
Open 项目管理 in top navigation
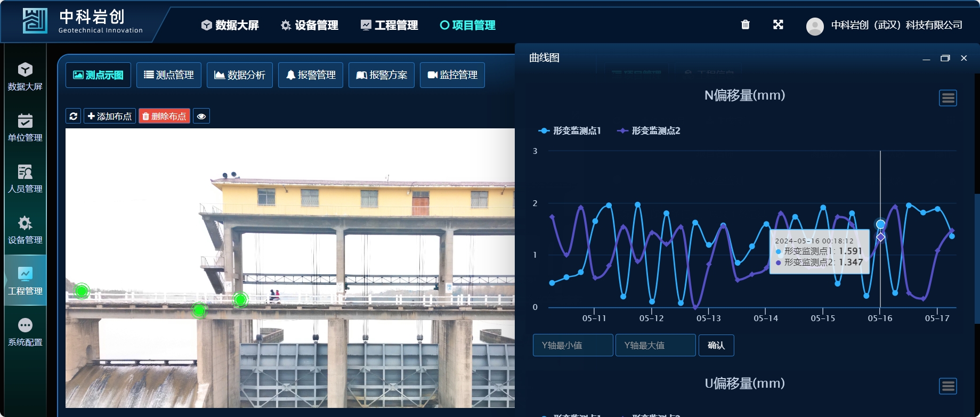coord(467,25)
